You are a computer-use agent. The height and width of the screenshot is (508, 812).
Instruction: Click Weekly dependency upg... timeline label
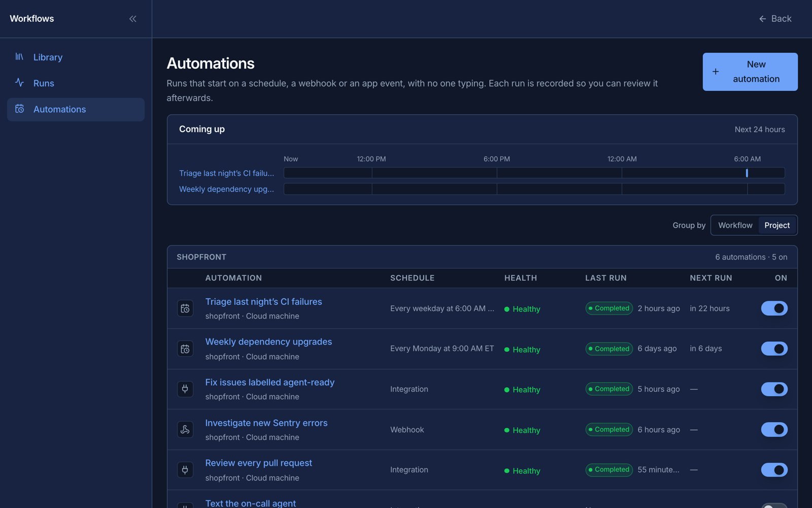point(226,189)
